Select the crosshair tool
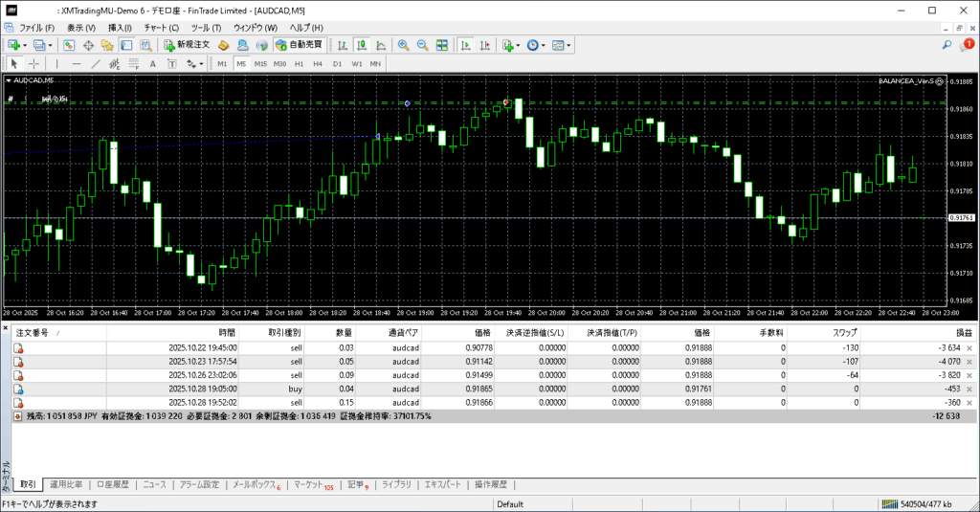 point(34,64)
